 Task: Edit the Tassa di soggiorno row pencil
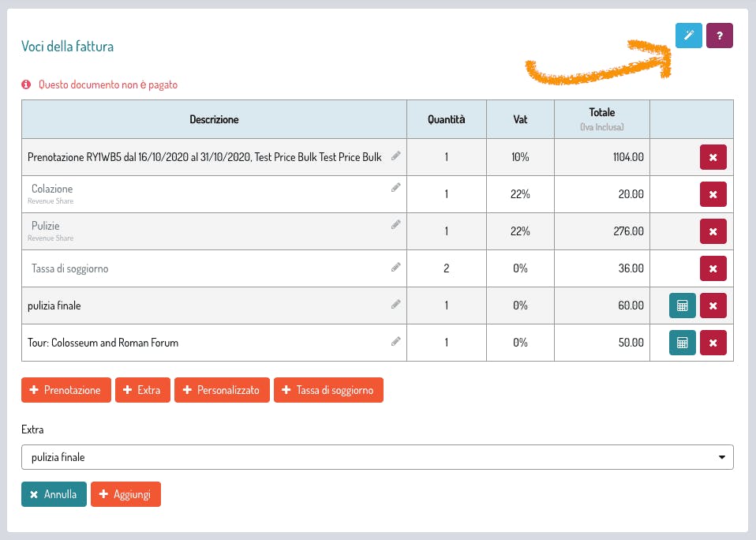point(396,268)
